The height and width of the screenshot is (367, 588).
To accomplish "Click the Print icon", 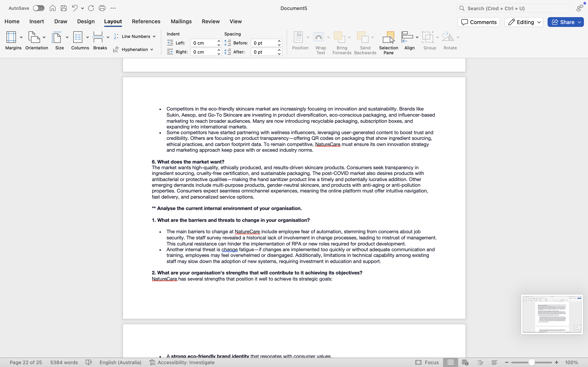I will (102, 8).
